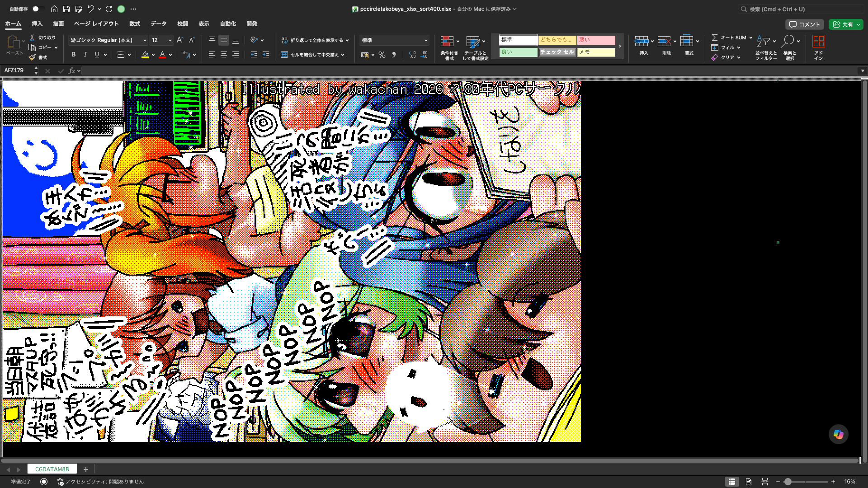Apply the 良い cell style
This screenshot has height=488, width=868.
coord(519,52)
